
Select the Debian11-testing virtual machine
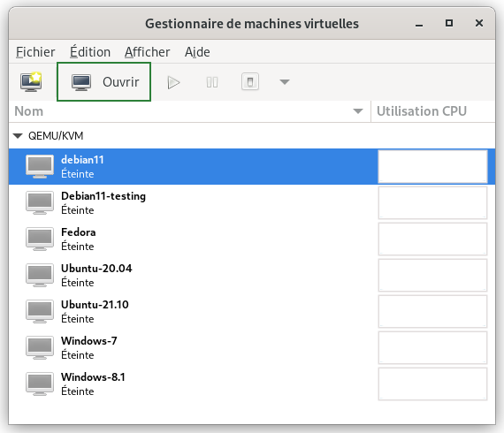(252, 202)
